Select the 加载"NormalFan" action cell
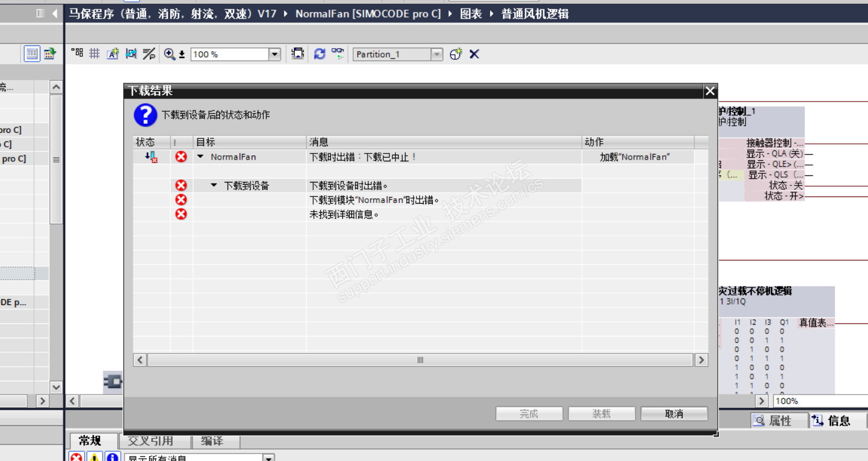This screenshot has width=868, height=461. (638, 157)
